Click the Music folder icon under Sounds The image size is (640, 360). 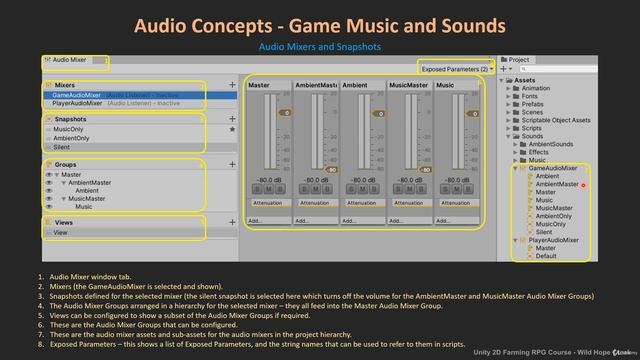point(523,160)
